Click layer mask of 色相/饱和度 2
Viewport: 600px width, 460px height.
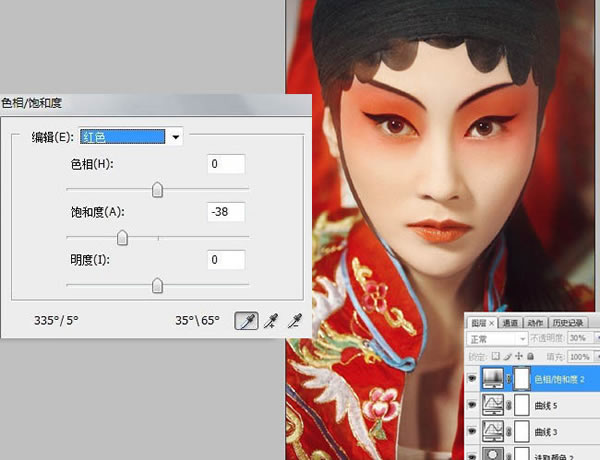tap(522, 378)
